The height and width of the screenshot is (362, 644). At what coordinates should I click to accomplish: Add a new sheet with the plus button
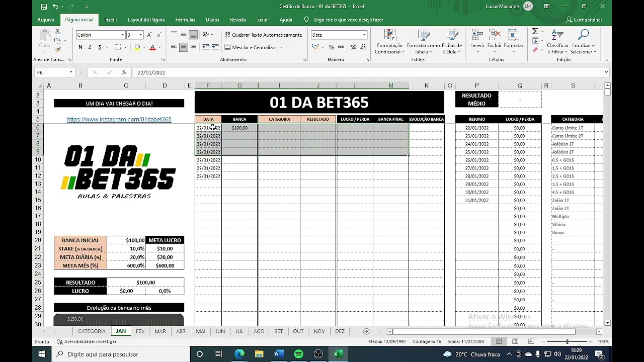click(366, 331)
